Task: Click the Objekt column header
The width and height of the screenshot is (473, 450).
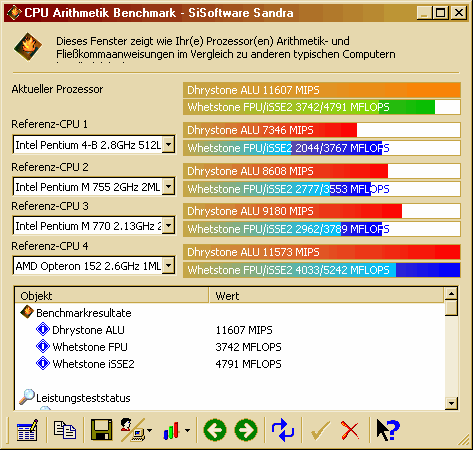Action: (x=112, y=296)
